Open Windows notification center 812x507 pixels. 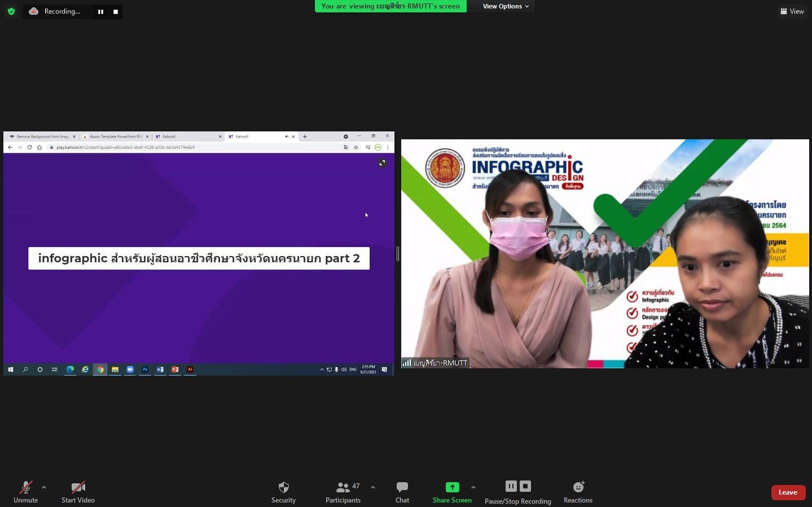pyautogui.click(x=385, y=369)
